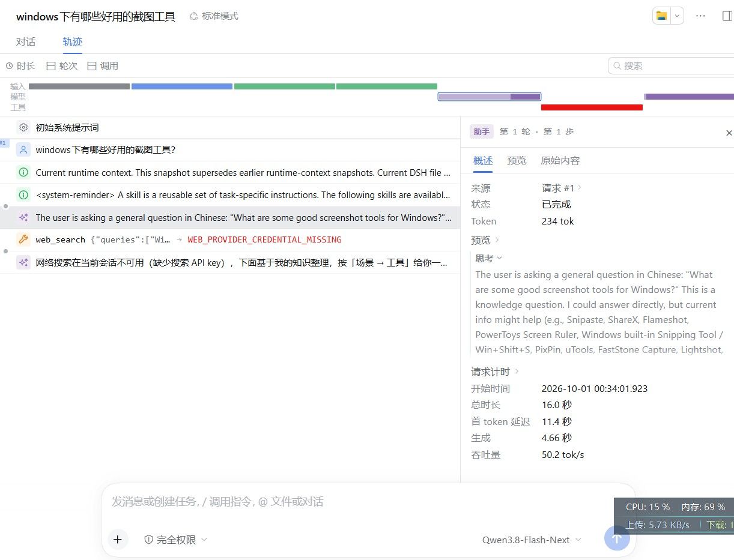
Task: Open the 原始内容 tab
Action: coord(560,160)
